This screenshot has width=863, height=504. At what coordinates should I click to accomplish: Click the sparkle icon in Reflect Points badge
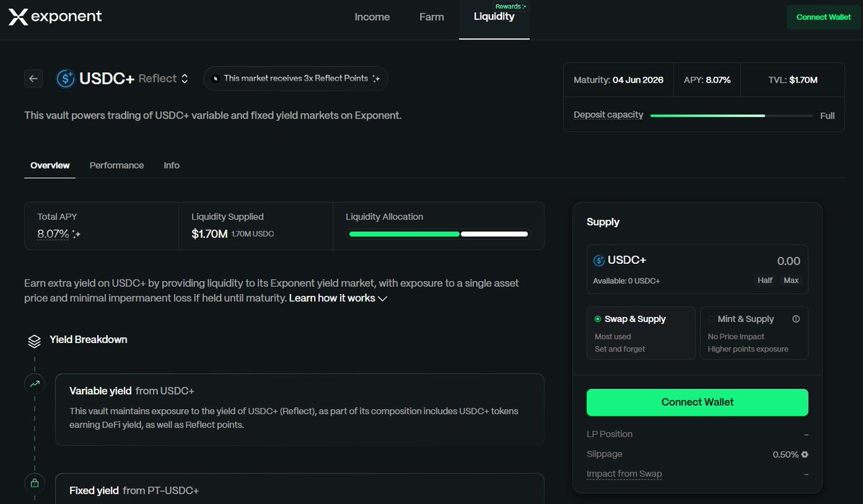pyautogui.click(x=376, y=78)
